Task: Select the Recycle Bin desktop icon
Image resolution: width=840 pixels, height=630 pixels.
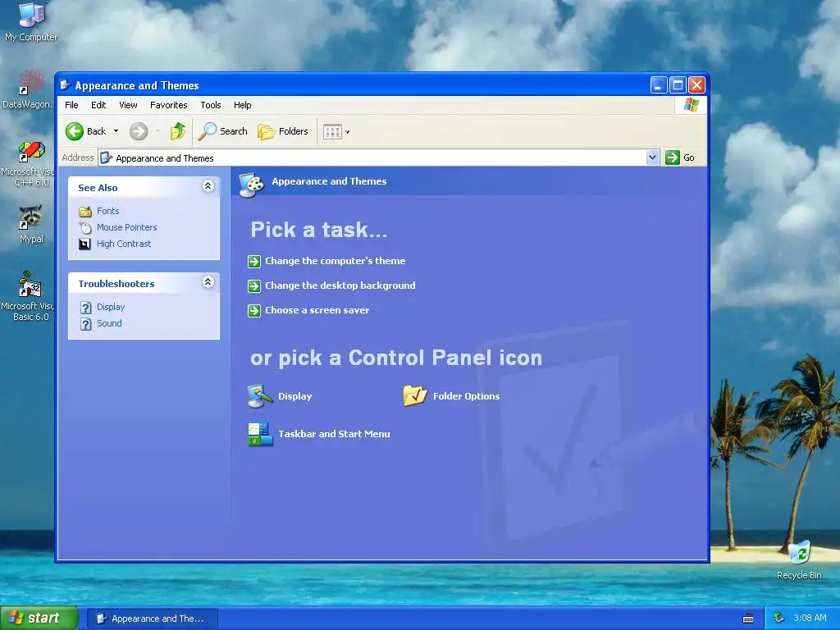Action: click(799, 559)
